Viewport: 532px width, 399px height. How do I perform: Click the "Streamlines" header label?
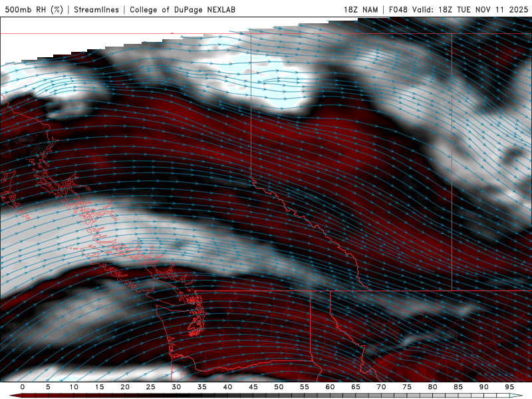(96, 9)
